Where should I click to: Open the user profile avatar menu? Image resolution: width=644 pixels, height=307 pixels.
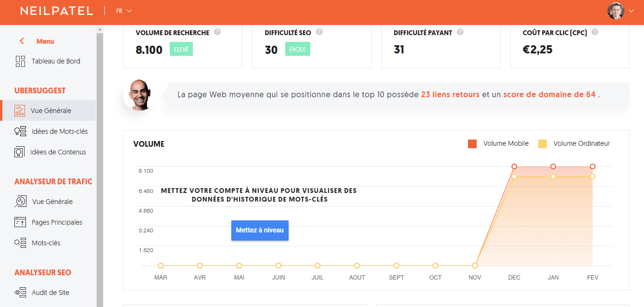[x=616, y=11]
